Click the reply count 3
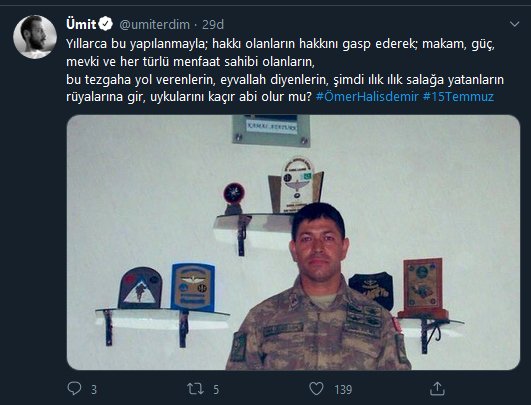The width and height of the screenshot is (531, 405). (x=94, y=389)
